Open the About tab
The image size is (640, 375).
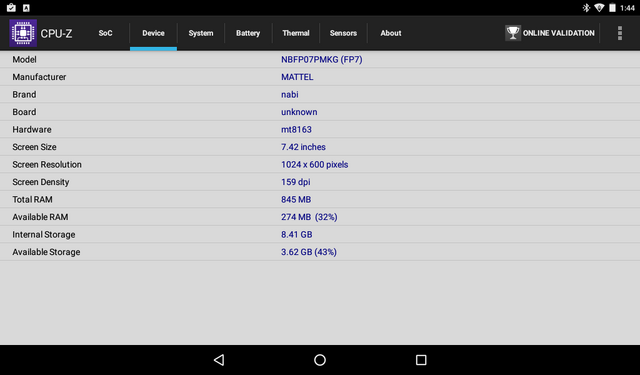click(391, 33)
